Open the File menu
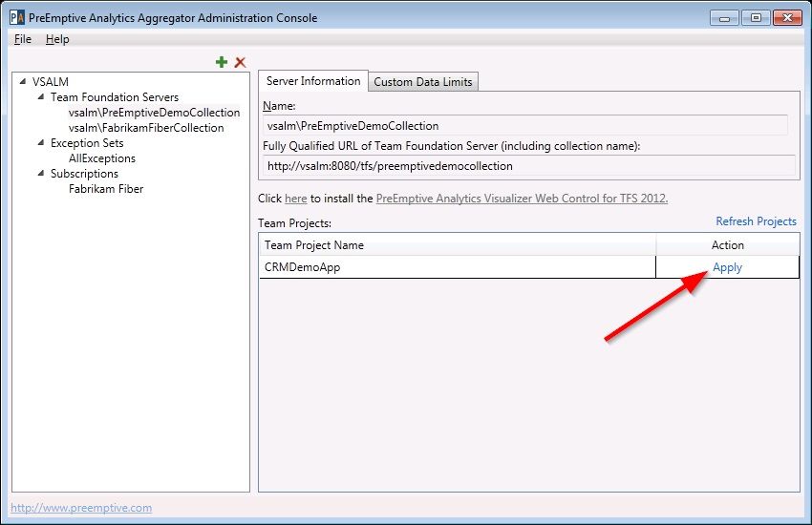 coord(23,39)
